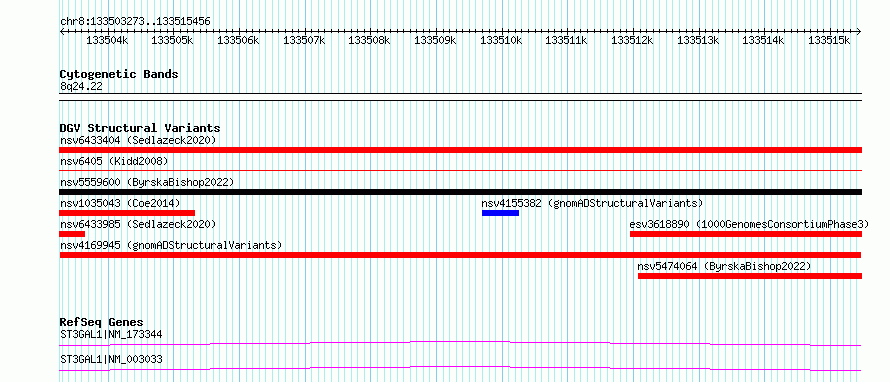Click the 133508k ruler tick label
Image resolution: width=890 pixels, height=382 pixels.
tap(370, 40)
